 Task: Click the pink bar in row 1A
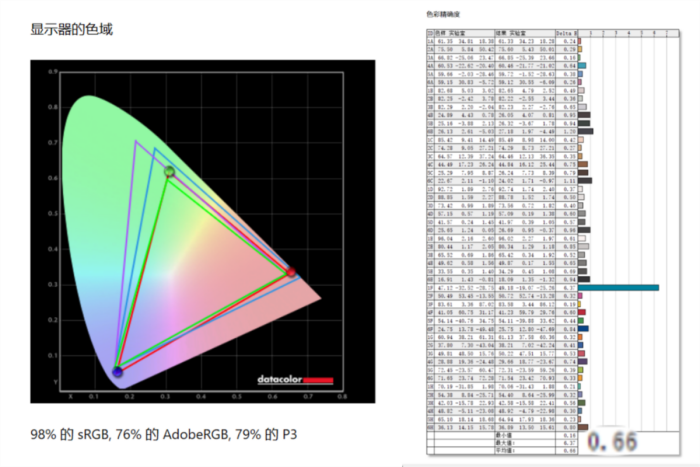(x=580, y=40)
